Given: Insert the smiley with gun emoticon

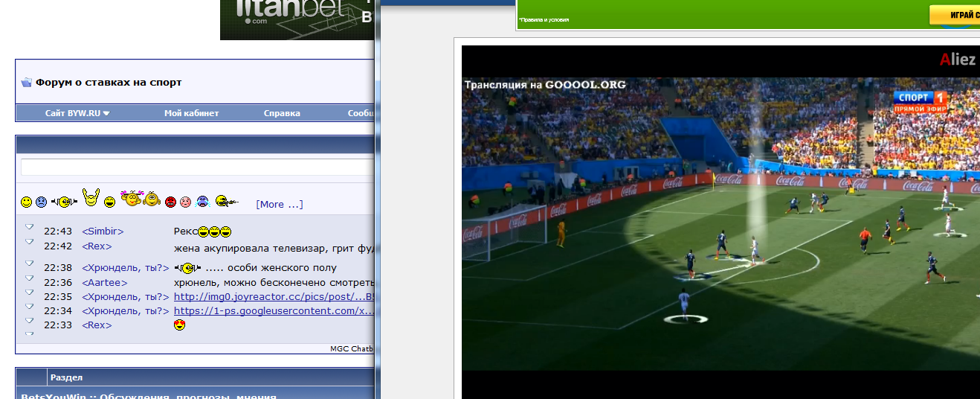Looking at the screenshot, I should coord(225,201).
